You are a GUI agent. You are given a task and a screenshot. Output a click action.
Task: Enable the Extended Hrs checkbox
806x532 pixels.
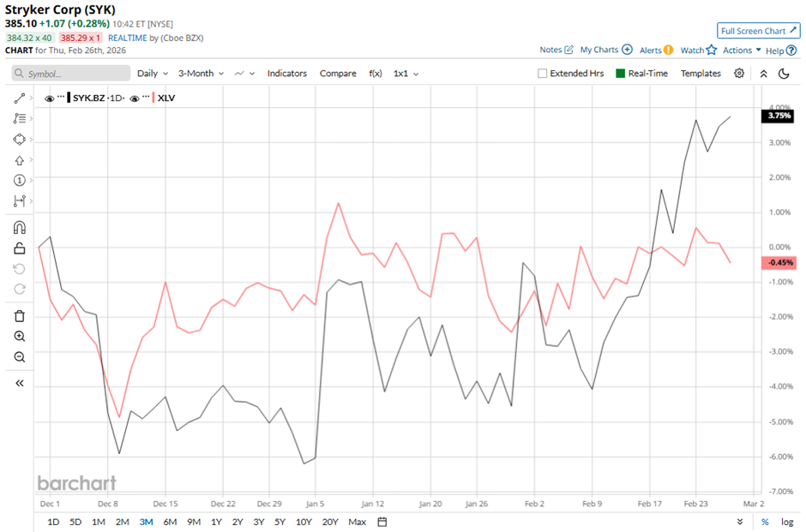point(542,74)
